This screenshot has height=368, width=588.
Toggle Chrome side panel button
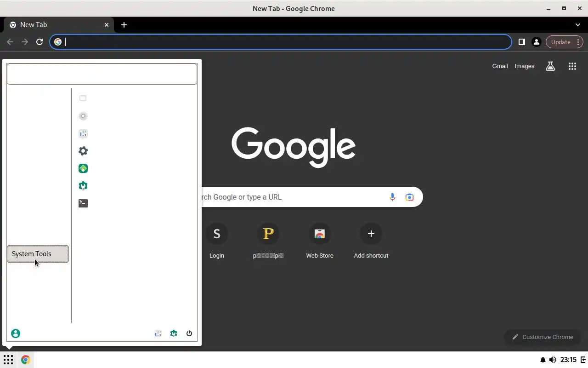[521, 42]
